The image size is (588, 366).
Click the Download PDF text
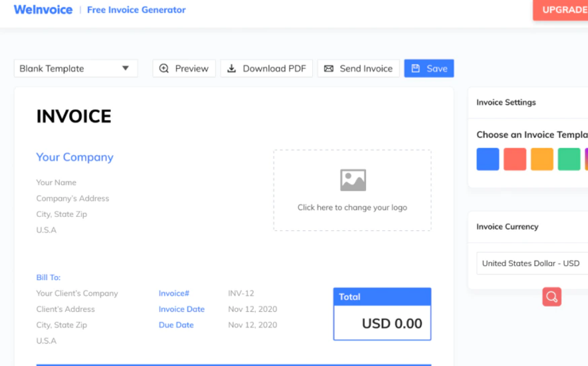pyautogui.click(x=275, y=68)
